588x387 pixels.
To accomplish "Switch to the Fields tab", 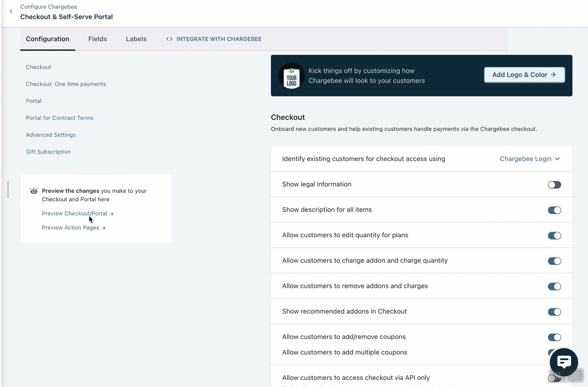I will 98,39.
